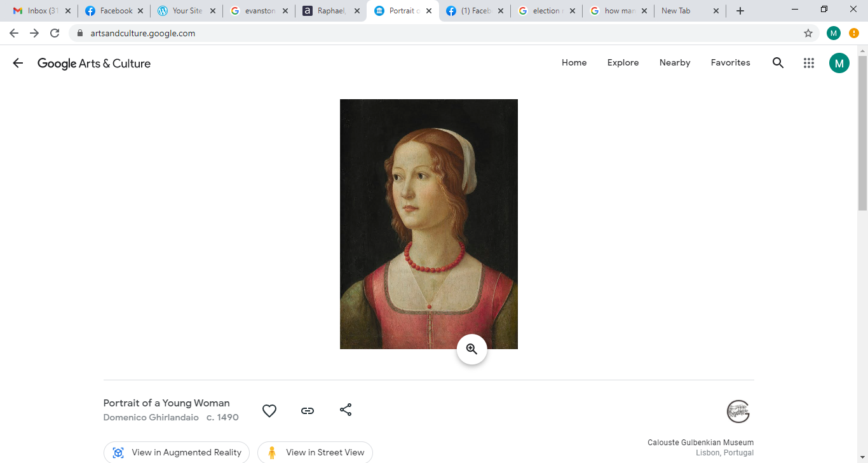Bookmark this page with star icon
Viewport: 868px width, 463px height.
[808, 33]
